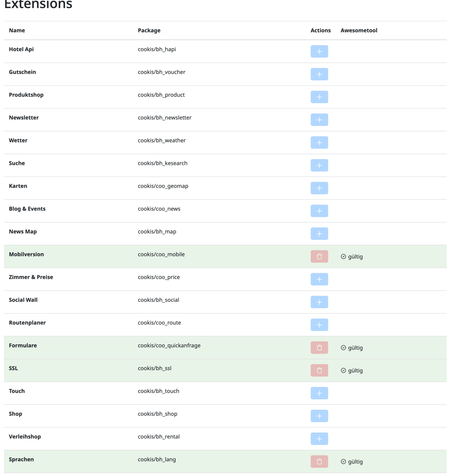Viewport: 449px width, 476px height.
Task: Add the Blog & Events extension
Action: pos(319,211)
